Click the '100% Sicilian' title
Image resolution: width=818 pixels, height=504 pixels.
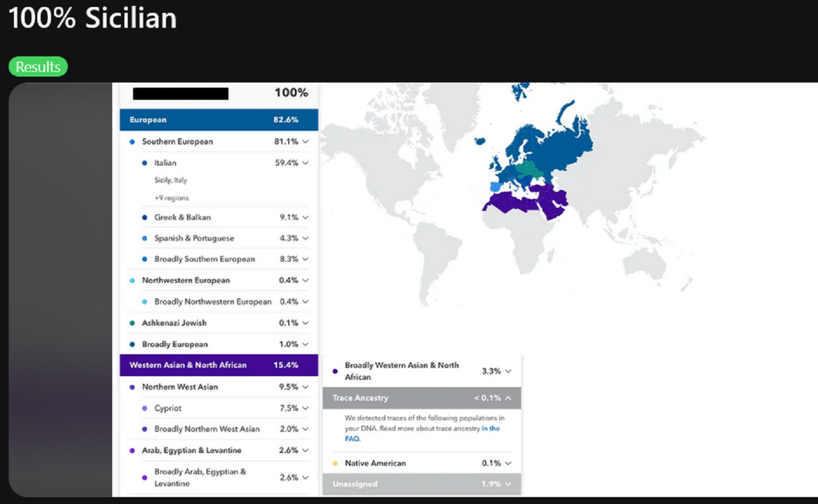[92, 17]
